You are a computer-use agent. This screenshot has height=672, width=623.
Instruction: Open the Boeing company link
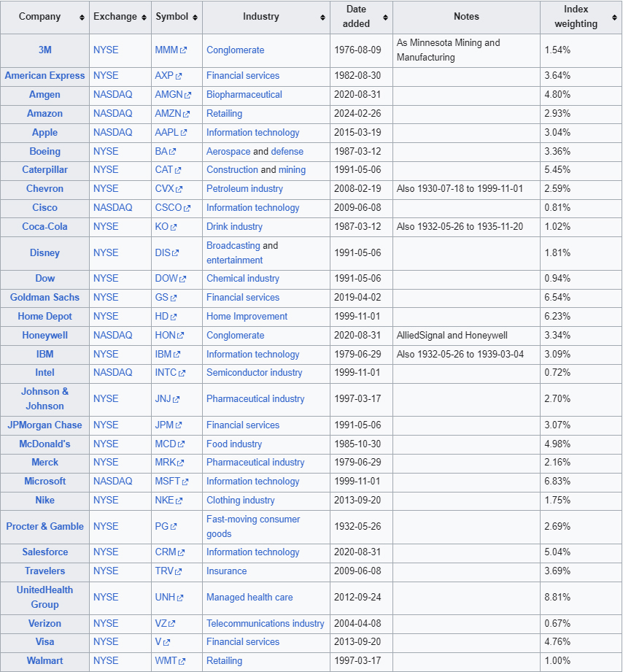[45, 151]
